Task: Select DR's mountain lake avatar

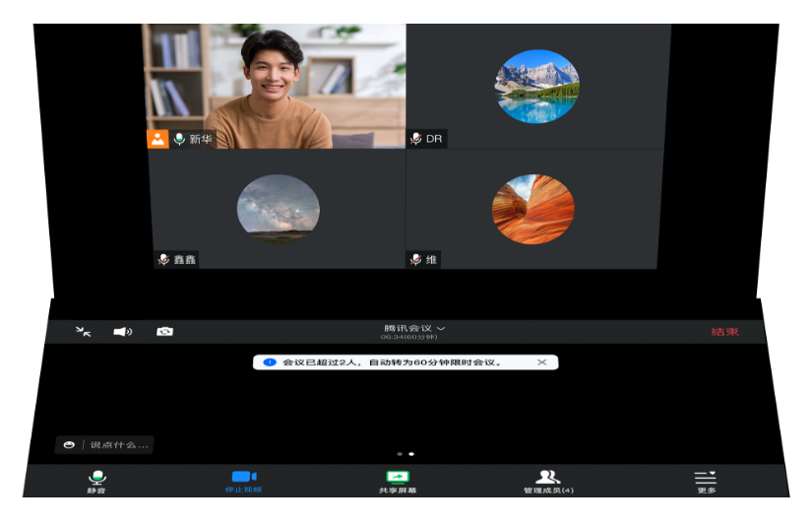Action: tap(537, 87)
